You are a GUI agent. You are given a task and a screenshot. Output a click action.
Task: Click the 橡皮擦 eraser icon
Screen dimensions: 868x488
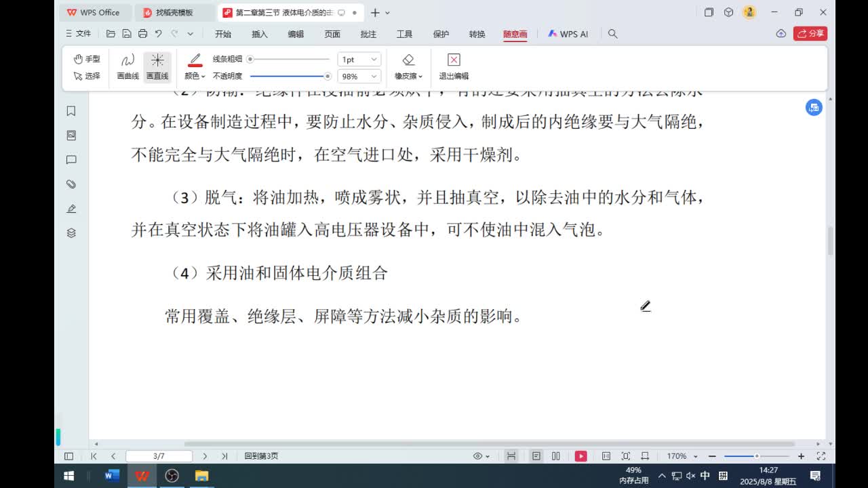click(408, 60)
